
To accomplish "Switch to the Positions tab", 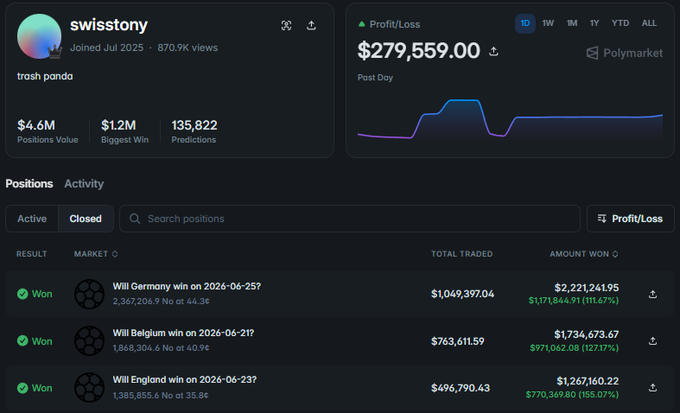I will coord(29,184).
